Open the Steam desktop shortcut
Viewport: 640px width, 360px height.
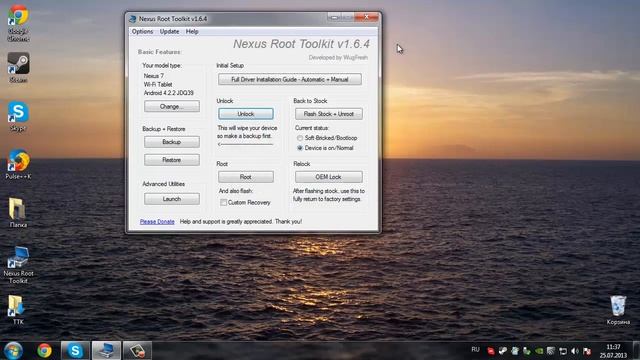[18, 68]
